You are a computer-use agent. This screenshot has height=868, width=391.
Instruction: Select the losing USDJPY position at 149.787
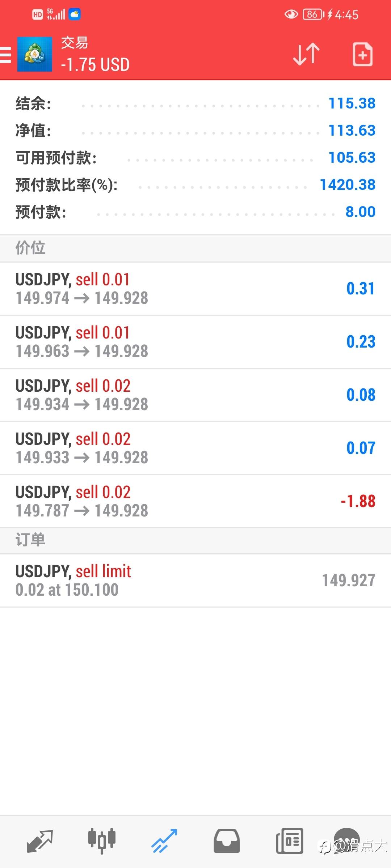click(195, 501)
